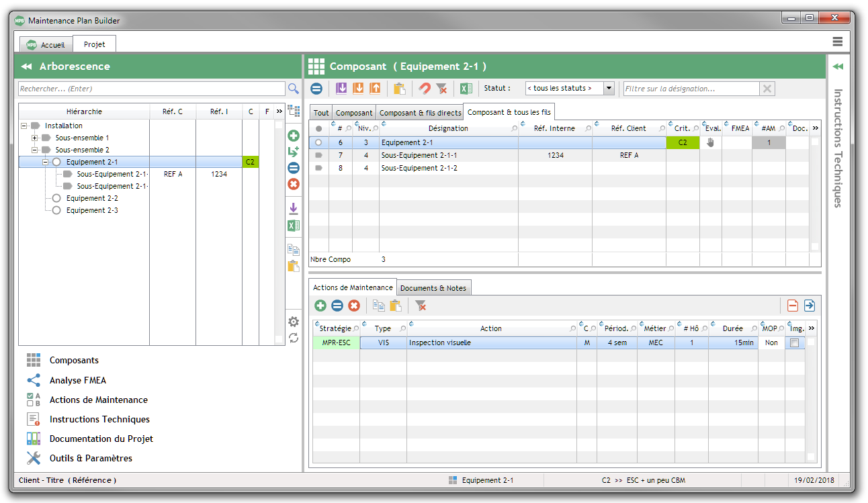
Task: Delete node with red X in tree toolbar
Action: pyautogui.click(x=294, y=184)
